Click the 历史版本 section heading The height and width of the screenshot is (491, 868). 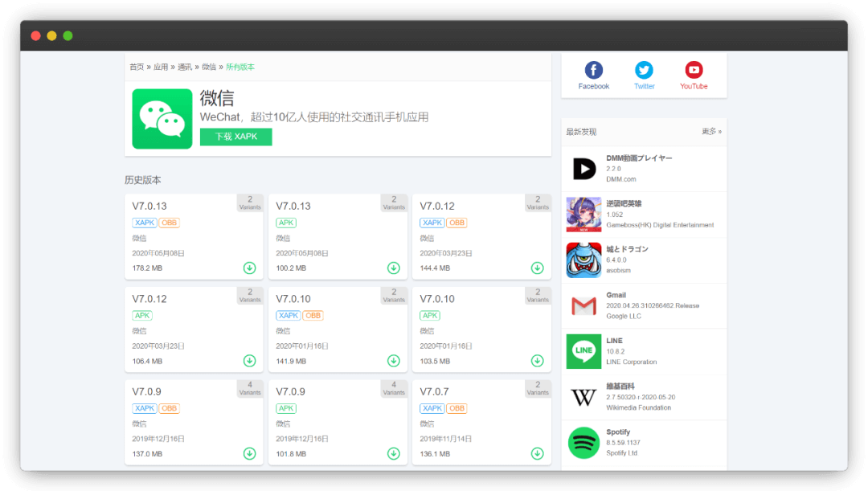coord(143,180)
